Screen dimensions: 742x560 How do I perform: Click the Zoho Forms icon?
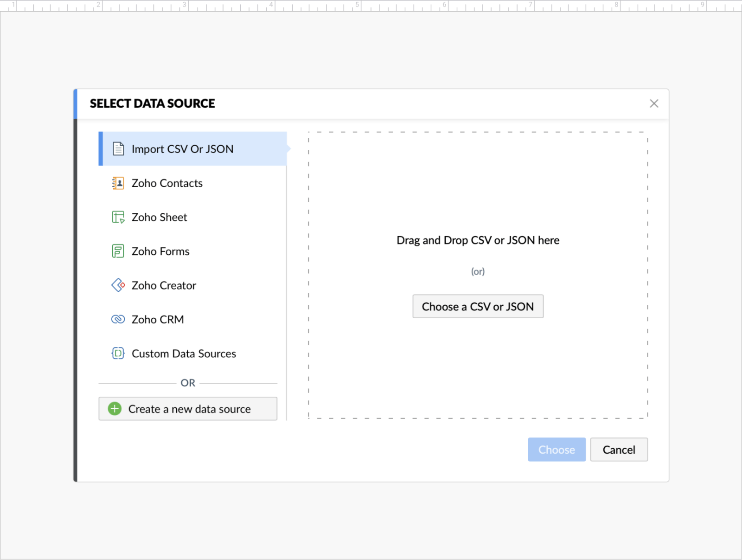(118, 251)
